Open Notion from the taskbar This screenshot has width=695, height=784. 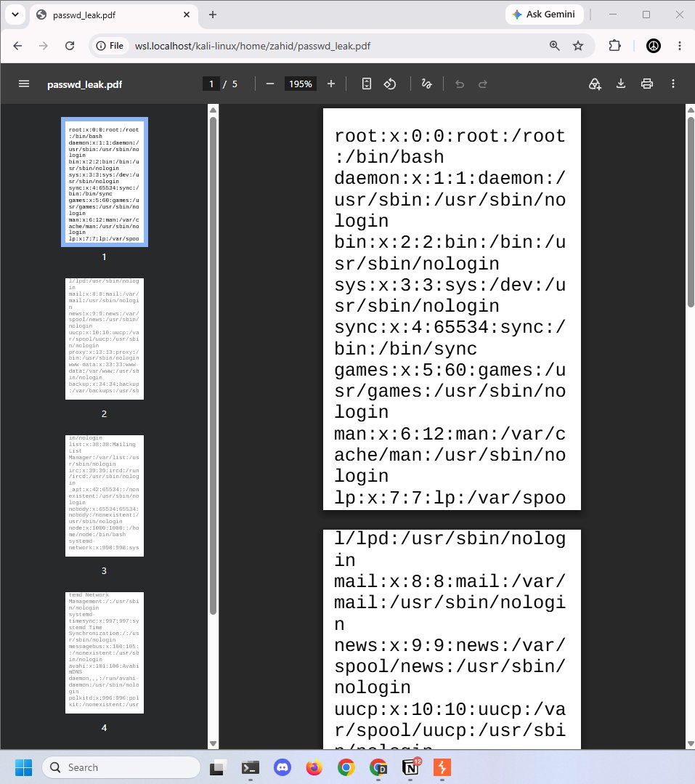pos(411,767)
